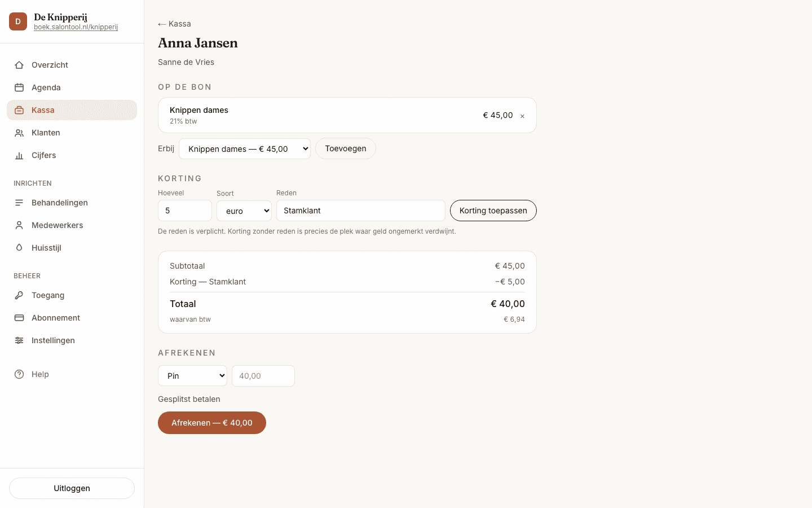Click the Toevoegen button
The image size is (812, 508).
pos(346,148)
